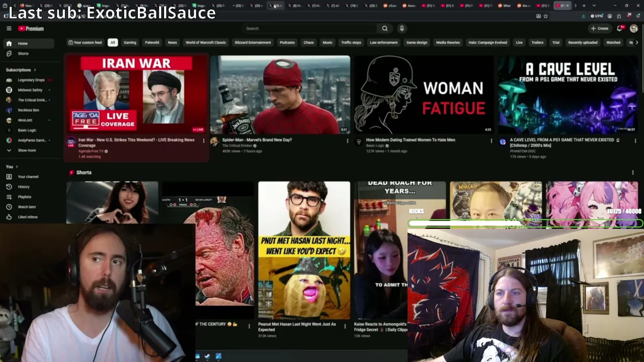Open the Iran War video title link
The height and width of the screenshot is (362, 644).
tap(136, 142)
